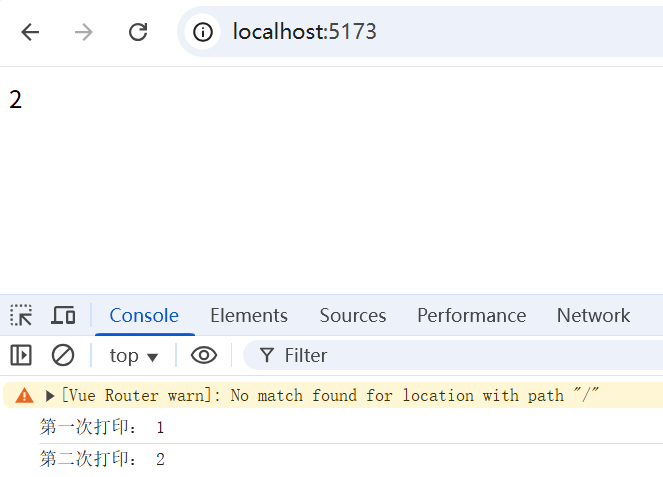The width and height of the screenshot is (663, 477).
Task: Show the console sidebar panel icon
Action: point(21,355)
